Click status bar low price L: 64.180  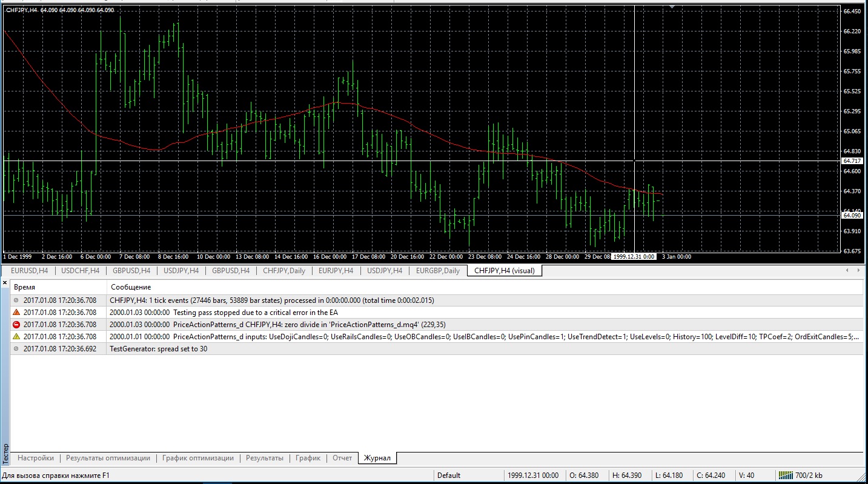[669, 476]
